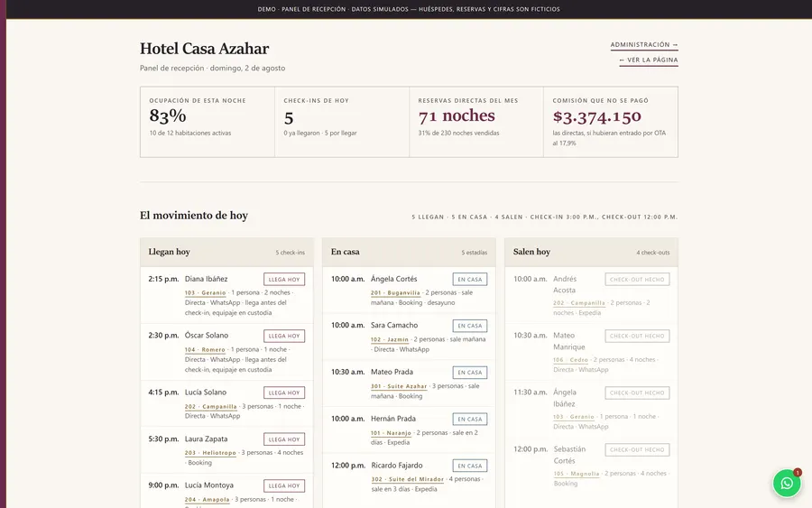Screen dimensions: 812x508
Task: Click Llega hoy button for Laura Zapata
Action: coord(284,439)
